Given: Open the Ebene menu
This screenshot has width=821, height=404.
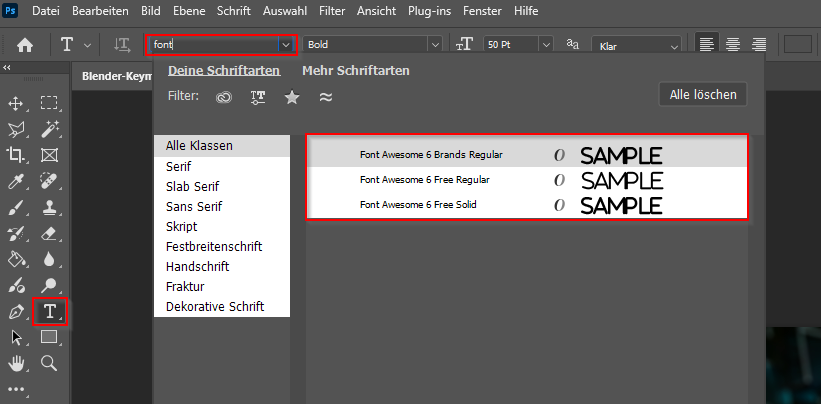Looking at the screenshot, I should pyautogui.click(x=189, y=10).
